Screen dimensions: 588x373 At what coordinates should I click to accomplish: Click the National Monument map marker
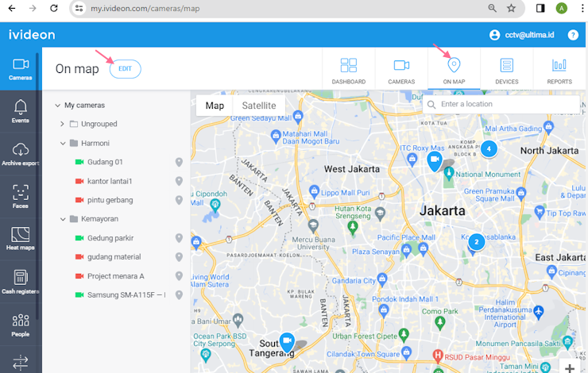449,173
